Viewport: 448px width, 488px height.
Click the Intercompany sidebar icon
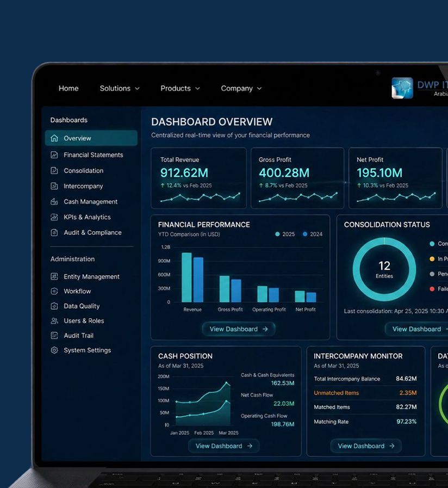tap(54, 186)
